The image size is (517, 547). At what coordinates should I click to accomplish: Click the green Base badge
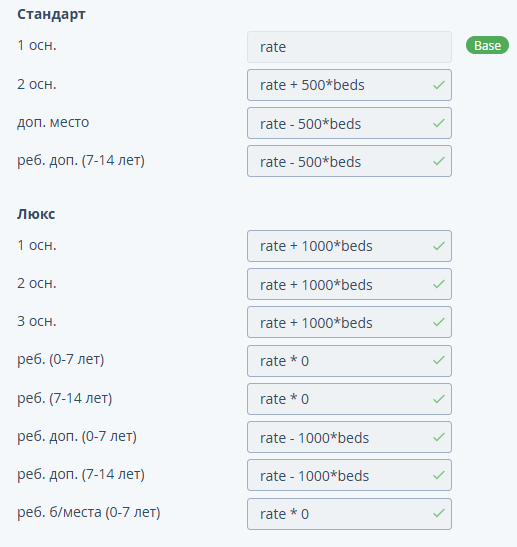pos(487,45)
